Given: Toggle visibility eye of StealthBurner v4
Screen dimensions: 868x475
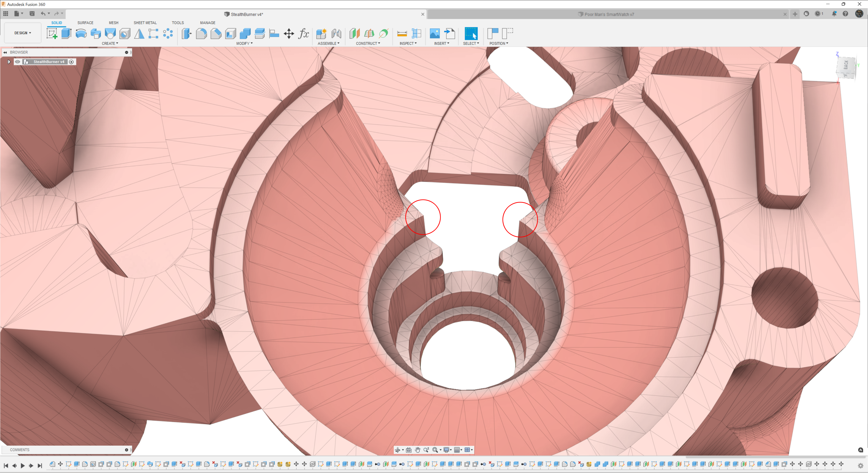Looking at the screenshot, I should 18,62.
